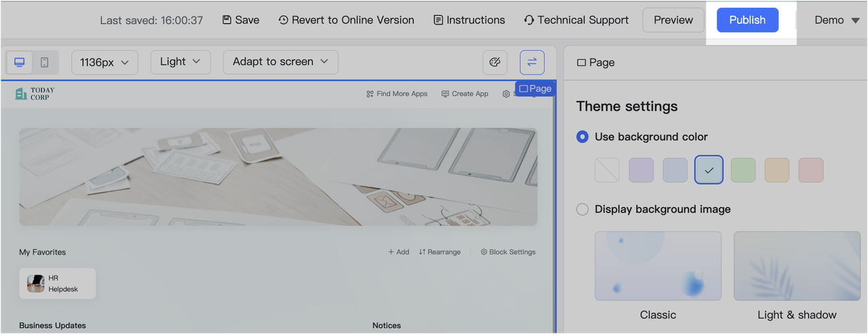Open Technical Support

(576, 20)
